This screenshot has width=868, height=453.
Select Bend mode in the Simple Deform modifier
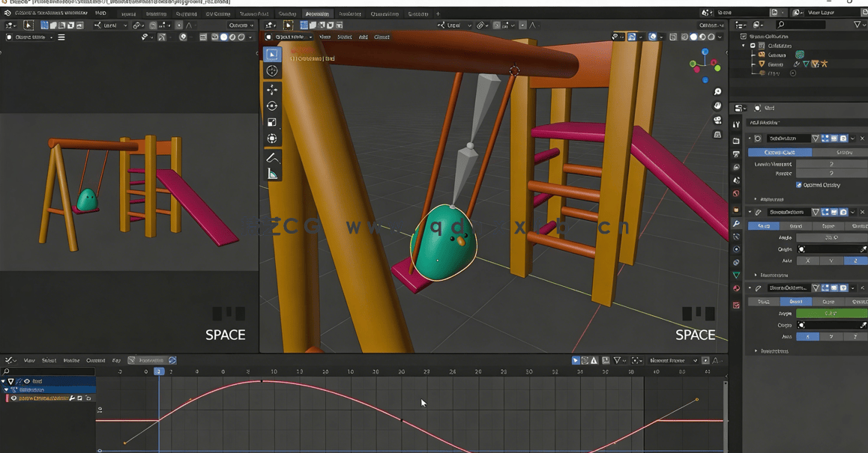[x=796, y=301]
